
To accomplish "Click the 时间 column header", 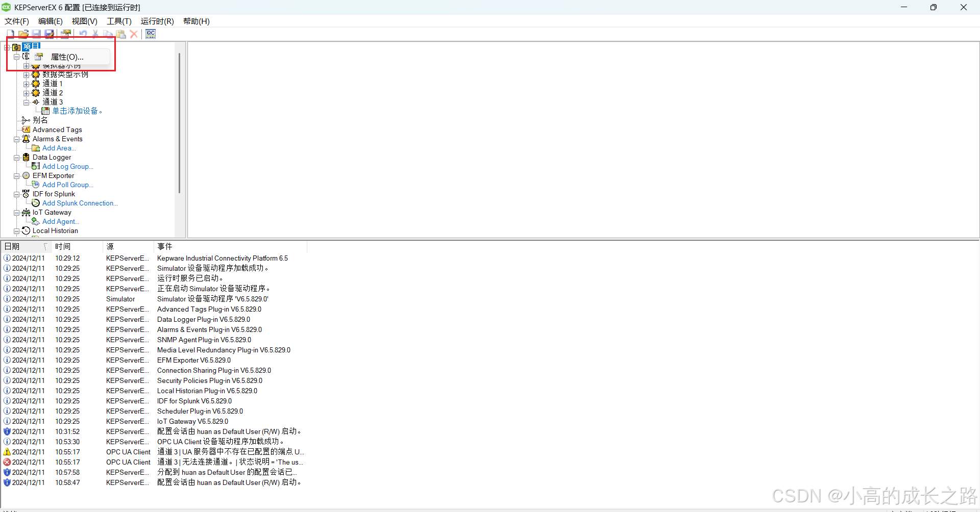I will point(77,246).
